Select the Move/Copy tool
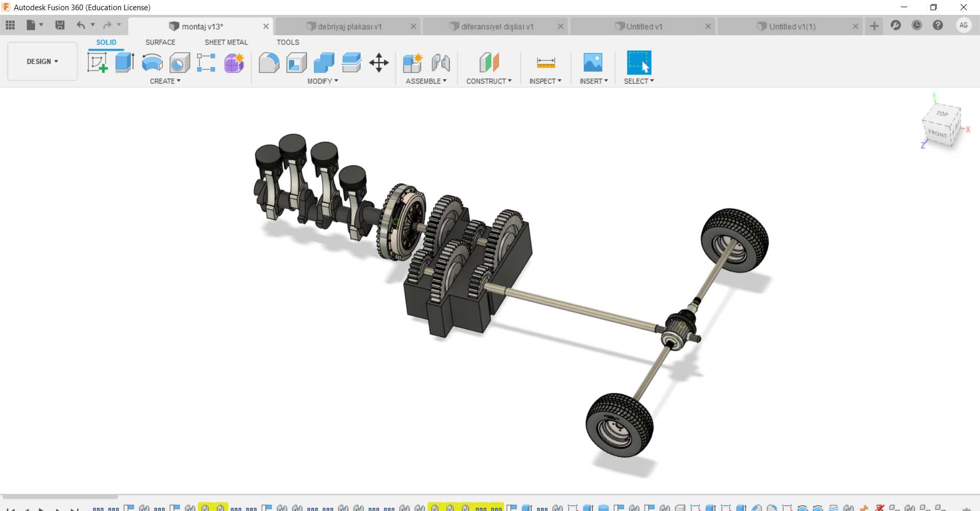The image size is (980, 511). (x=379, y=63)
